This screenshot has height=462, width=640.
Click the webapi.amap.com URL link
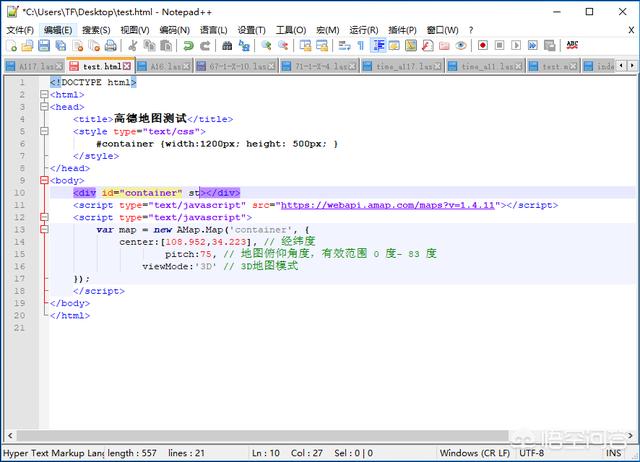click(387, 205)
